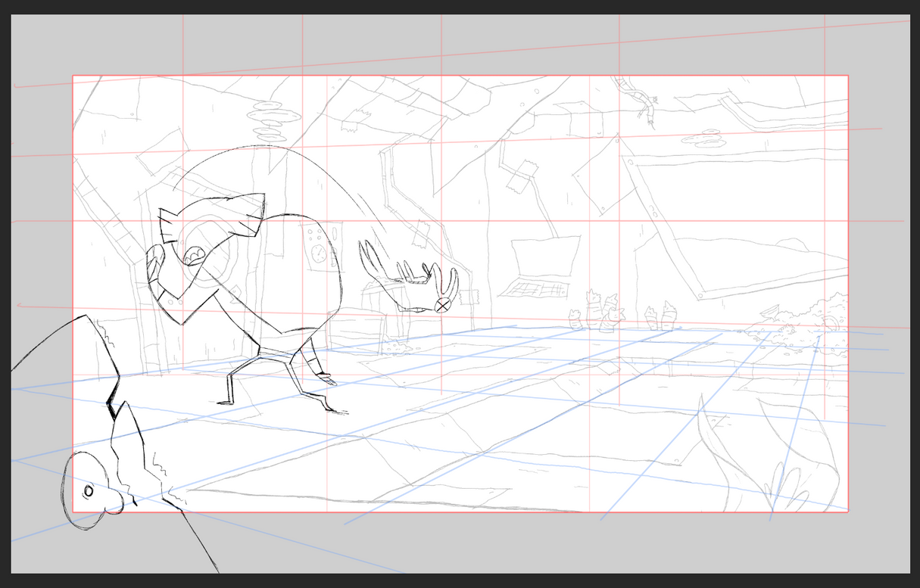
Task: Click the eye of the foreground creature
Action: click(88, 492)
